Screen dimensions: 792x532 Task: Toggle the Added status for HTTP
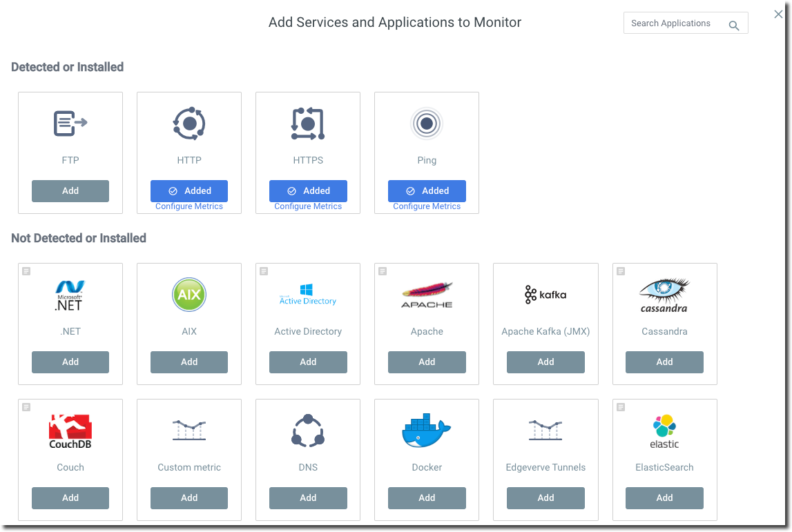click(x=189, y=190)
